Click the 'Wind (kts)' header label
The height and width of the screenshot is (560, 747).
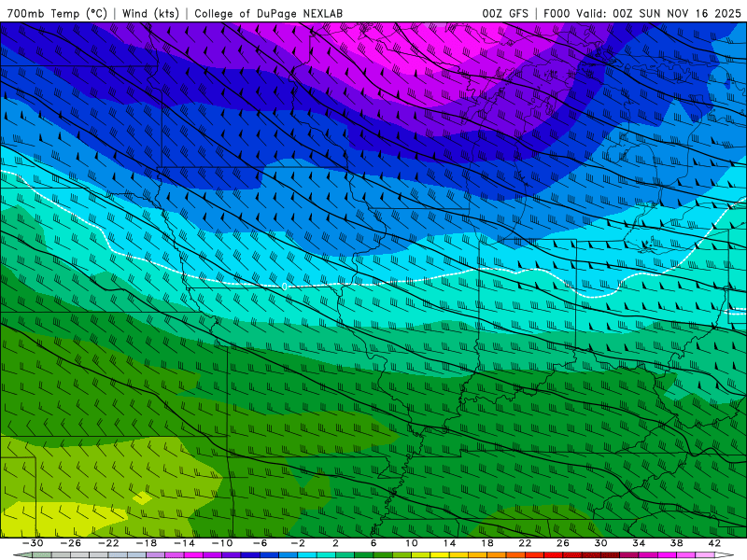click(x=150, y=13)
